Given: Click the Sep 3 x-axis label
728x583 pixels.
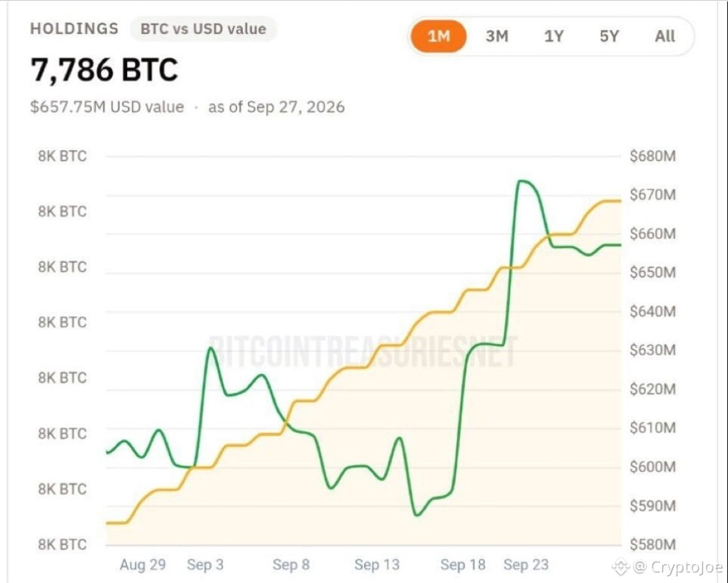Looking at the screenshot, I should [205, 565].
